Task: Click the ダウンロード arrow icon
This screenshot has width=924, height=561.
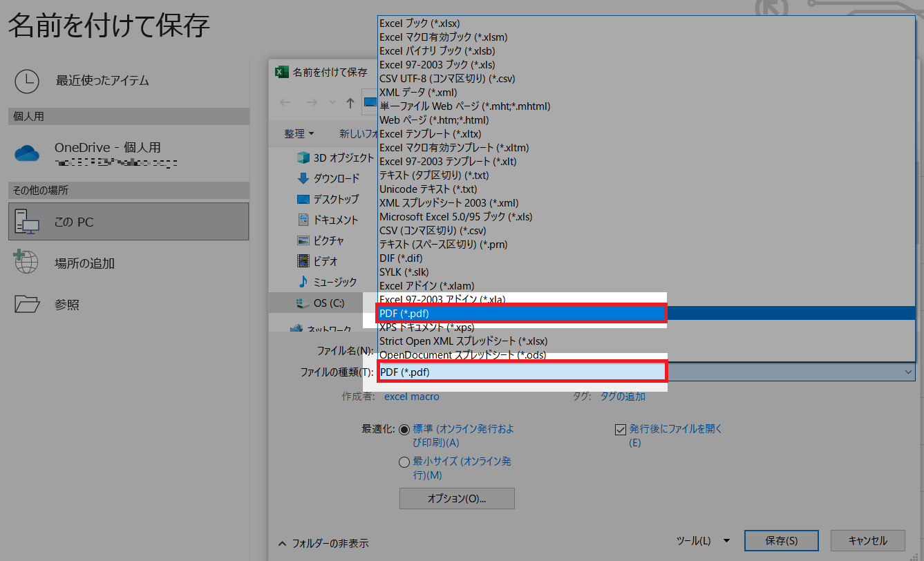Action: click(x=303, y=178)
